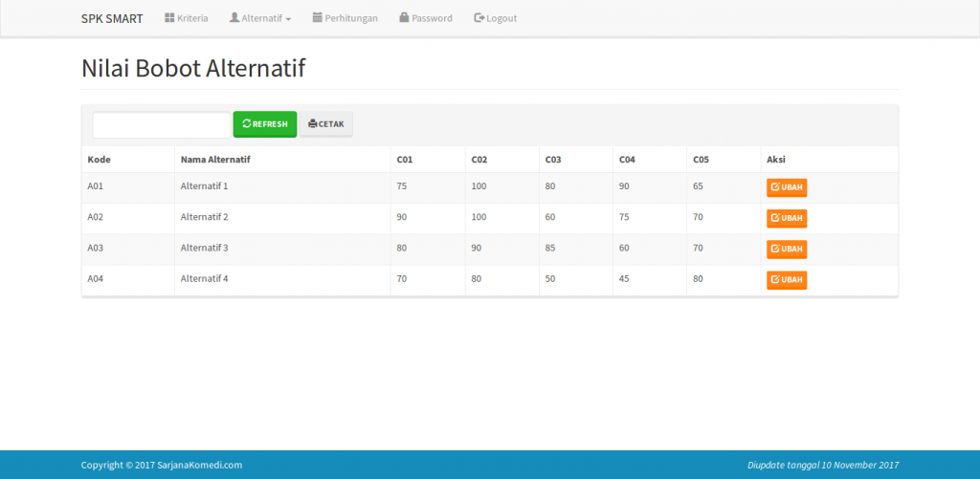The width and height of the screenshot is (980, 479).
Task: Click Diupdate tanggal 10 November 2017 text
Action: click(x=823, y=465)
